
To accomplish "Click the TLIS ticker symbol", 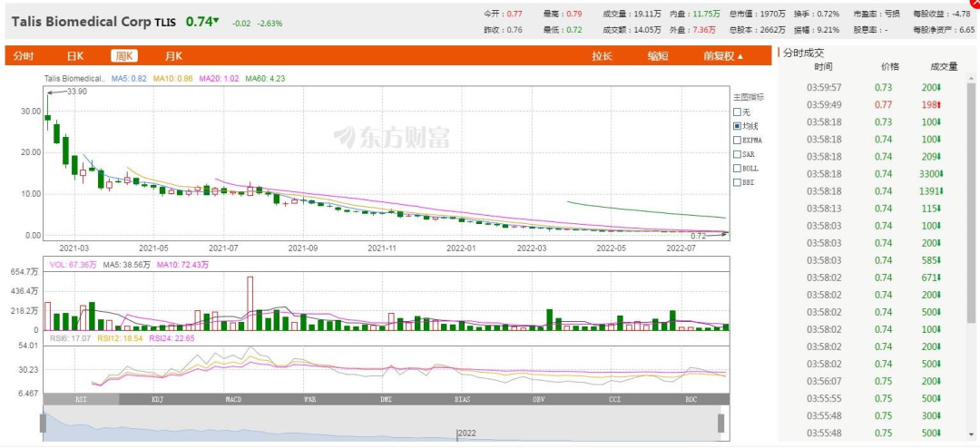I will [x=165, y=23].
